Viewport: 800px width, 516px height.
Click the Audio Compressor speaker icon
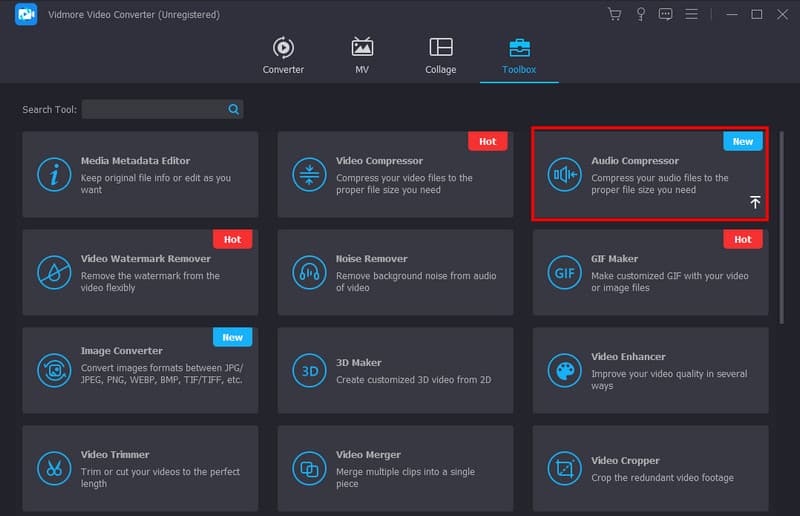point(565,174)
